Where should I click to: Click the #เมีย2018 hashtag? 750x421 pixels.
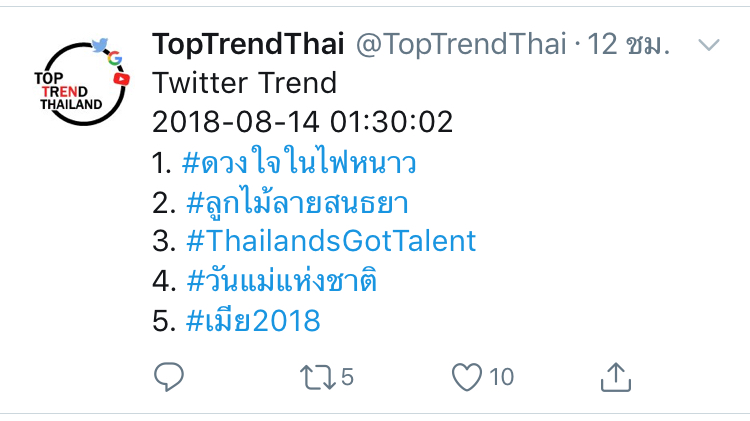(253, 321)
